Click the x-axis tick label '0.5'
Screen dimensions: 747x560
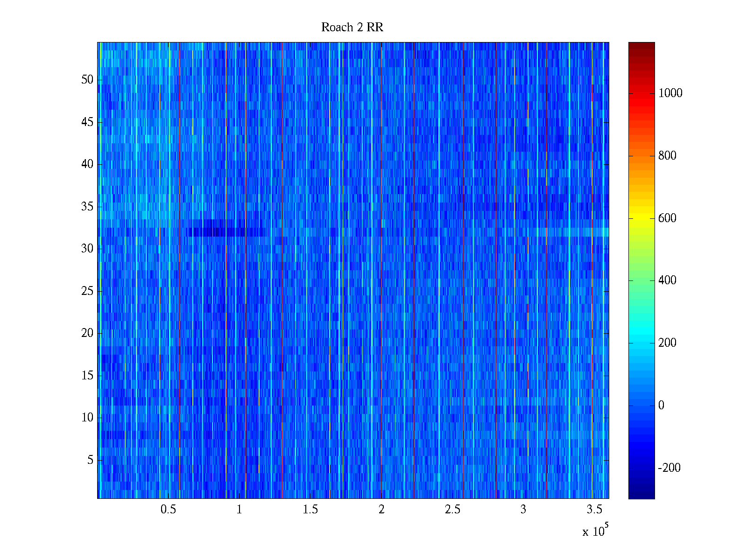coord(168,510)
